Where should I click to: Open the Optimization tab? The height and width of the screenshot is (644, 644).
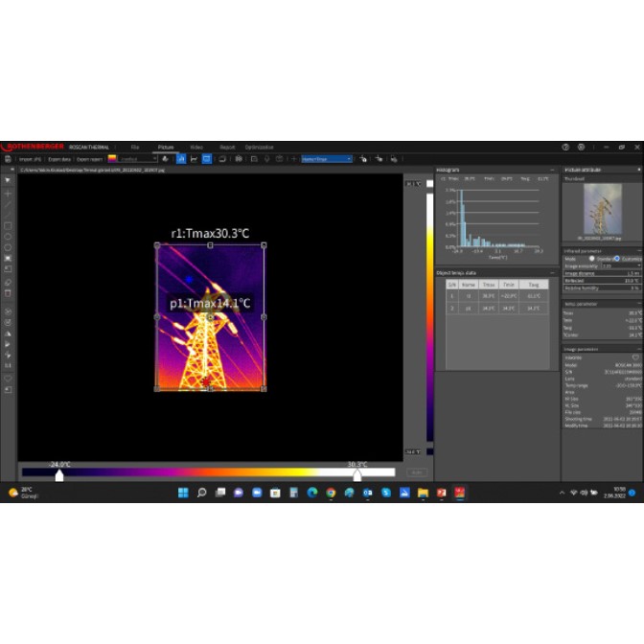coord(259,147)
